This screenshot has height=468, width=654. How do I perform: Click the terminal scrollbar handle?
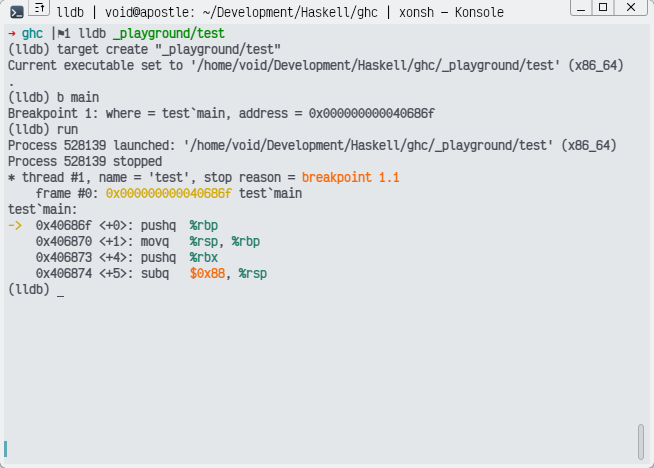[x=640, y=440]
